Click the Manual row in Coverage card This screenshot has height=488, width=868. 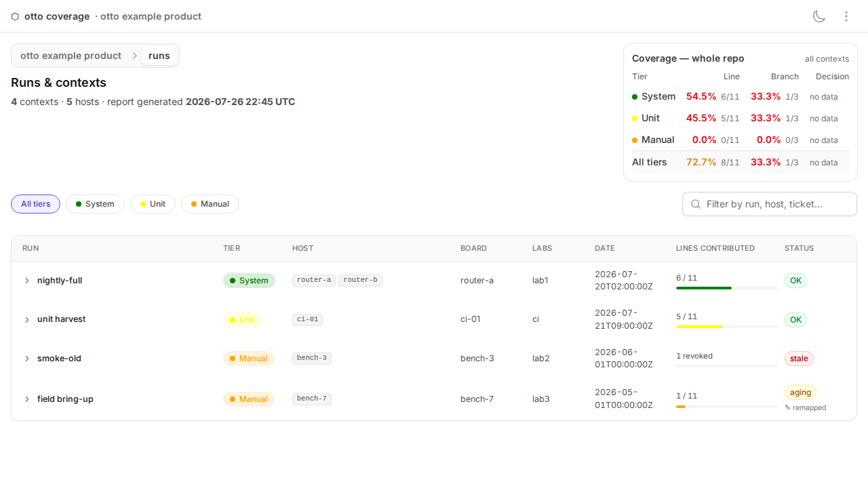(741, 140)
